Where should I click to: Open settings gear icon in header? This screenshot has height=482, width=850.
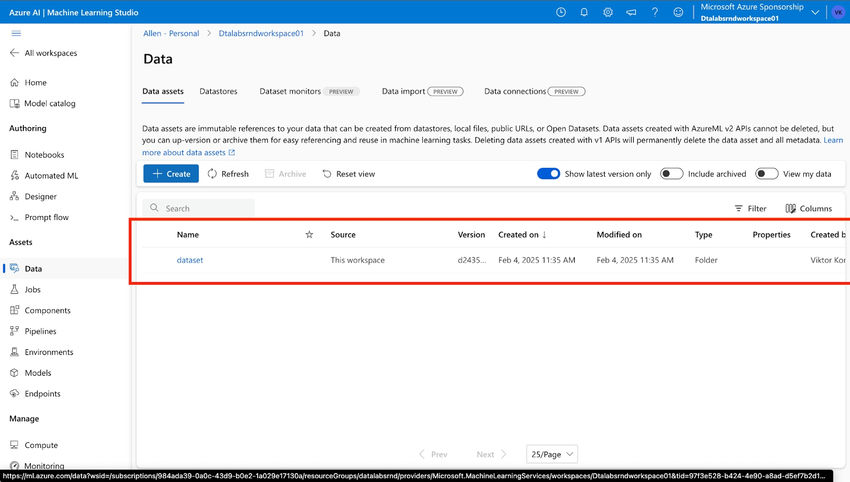[x=608, y=12]
